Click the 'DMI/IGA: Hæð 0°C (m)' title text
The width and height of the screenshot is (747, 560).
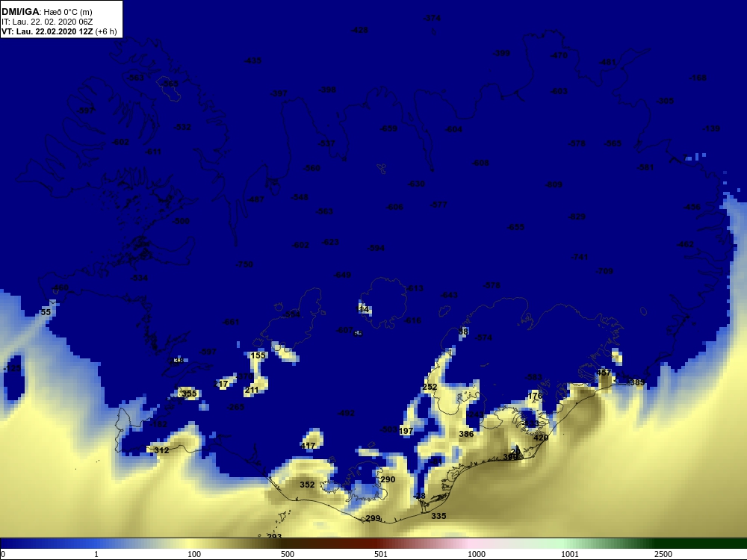pyautogui.click(x=46, y=12)
